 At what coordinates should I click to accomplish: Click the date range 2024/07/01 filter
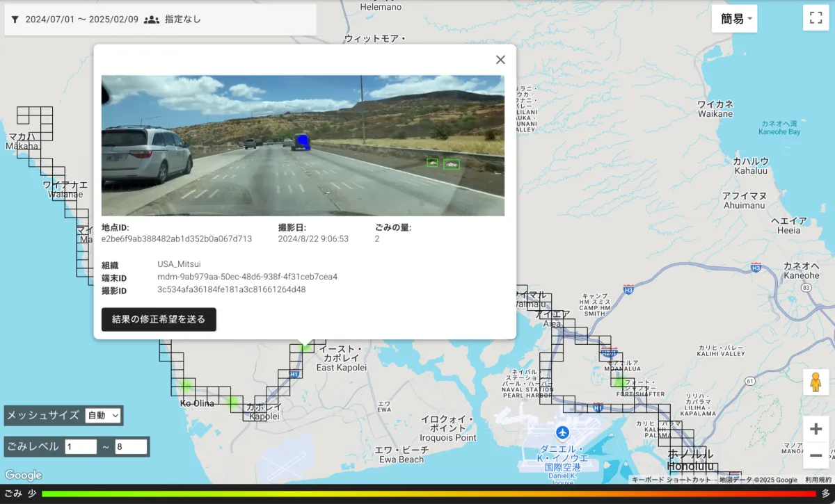coord(81,19)
